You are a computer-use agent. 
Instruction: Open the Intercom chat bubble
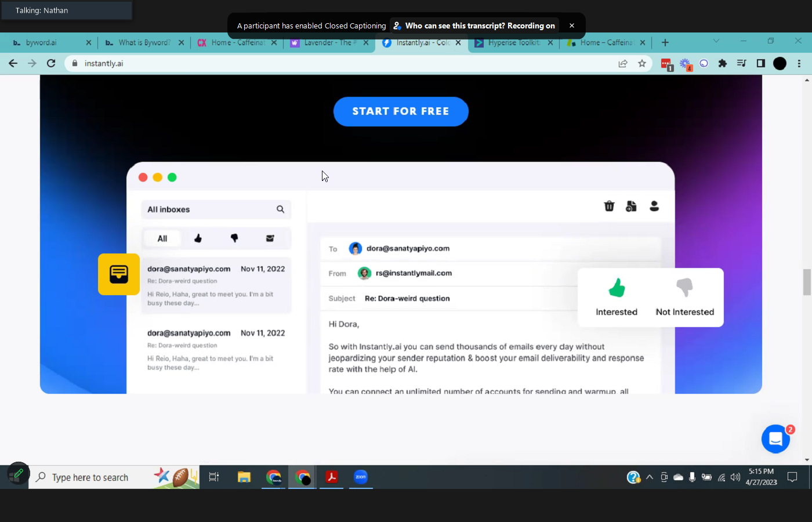(775, 440)
